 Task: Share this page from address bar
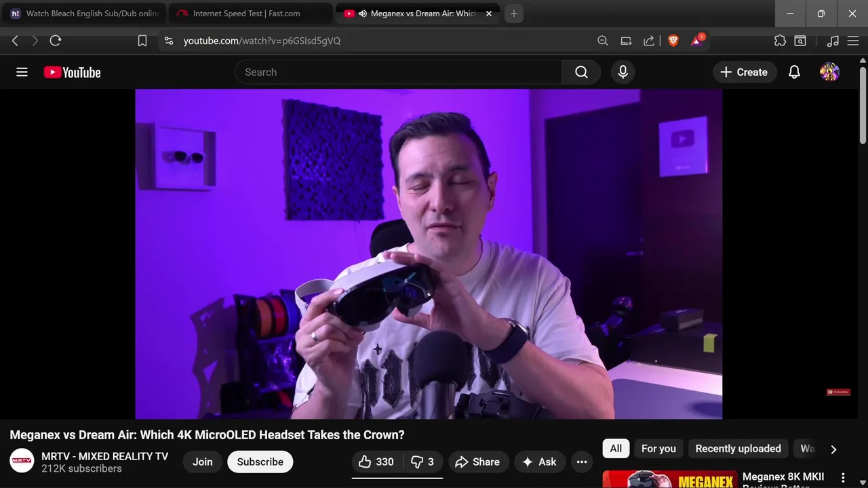(x=649, y=41)
